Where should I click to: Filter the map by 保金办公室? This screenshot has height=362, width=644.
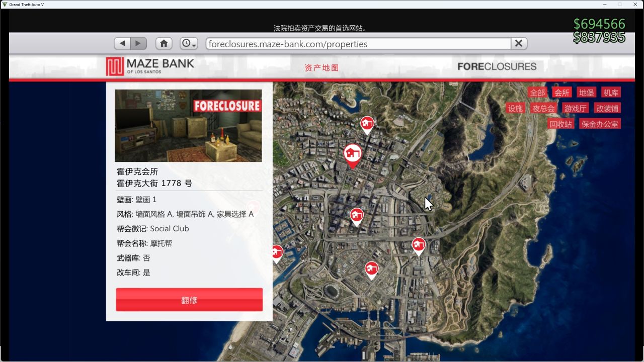600,124
